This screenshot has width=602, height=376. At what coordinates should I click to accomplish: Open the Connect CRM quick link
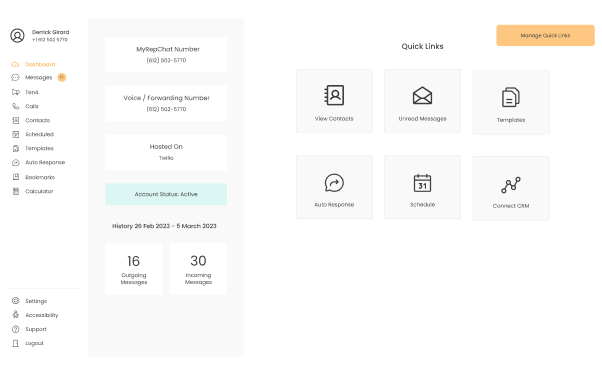[511, 188]
